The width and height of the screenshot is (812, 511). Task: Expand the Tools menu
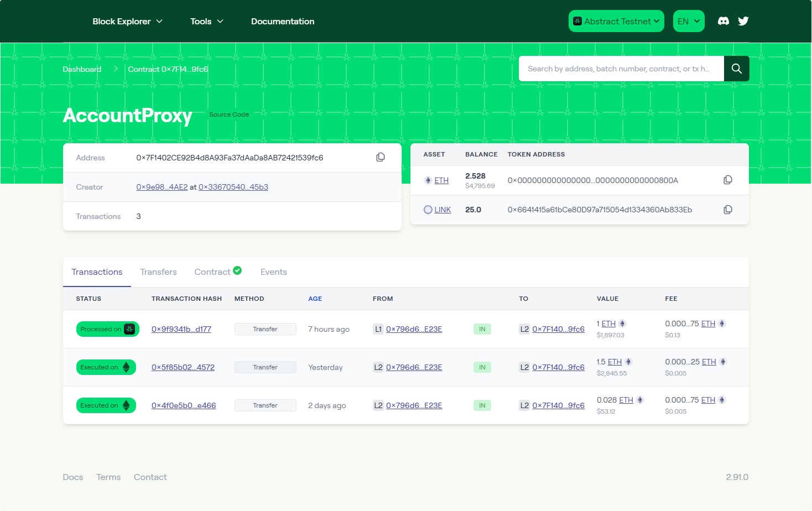[206, 21]
